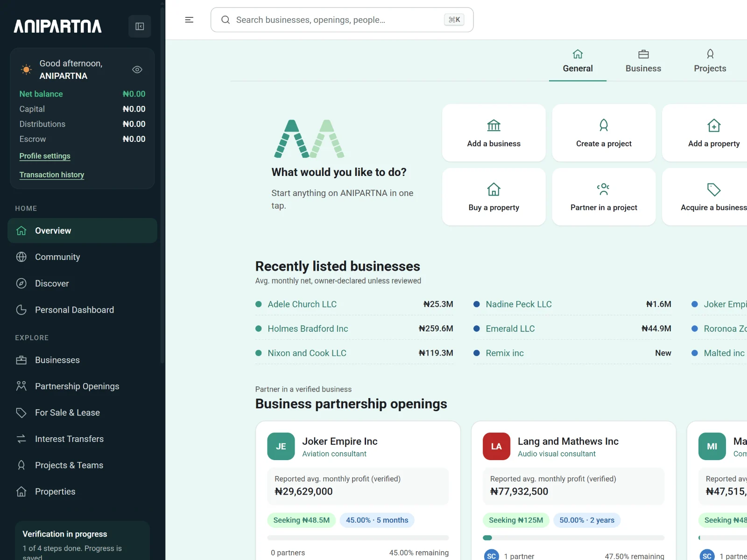Click the Buy a property card
The image size is (747, 560).
tap(494, 197)
